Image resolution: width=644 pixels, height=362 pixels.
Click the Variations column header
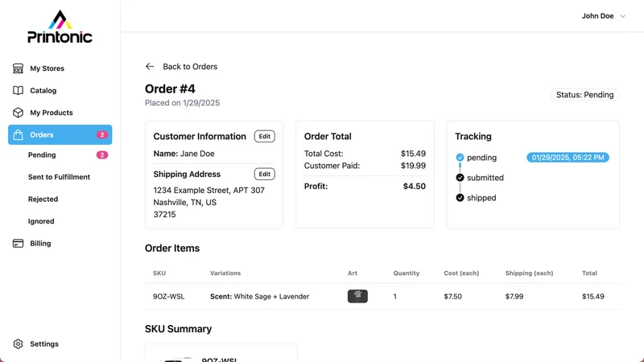point(225,273)
